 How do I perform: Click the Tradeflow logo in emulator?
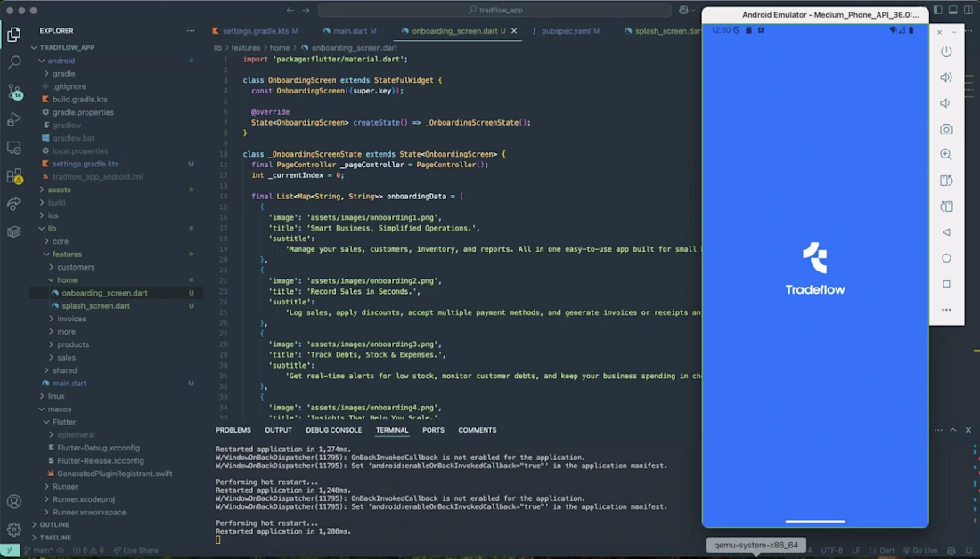pyautogui.click(x=815, y=269)
